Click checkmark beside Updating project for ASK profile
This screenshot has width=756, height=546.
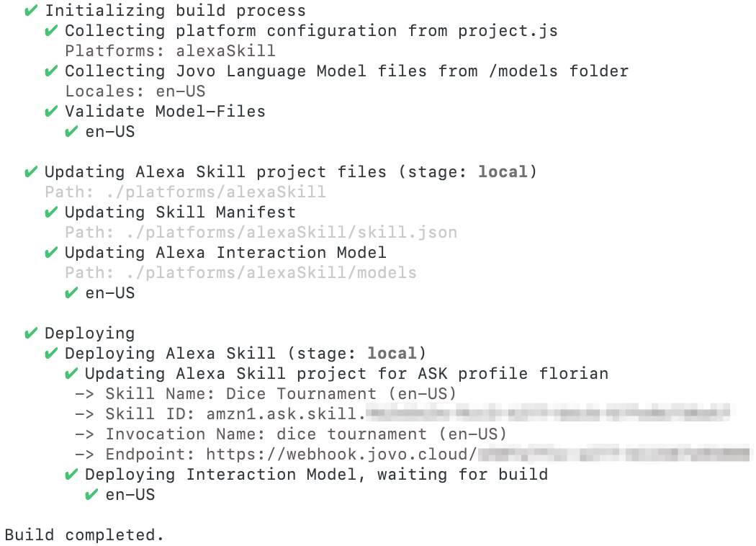point(71,374)
